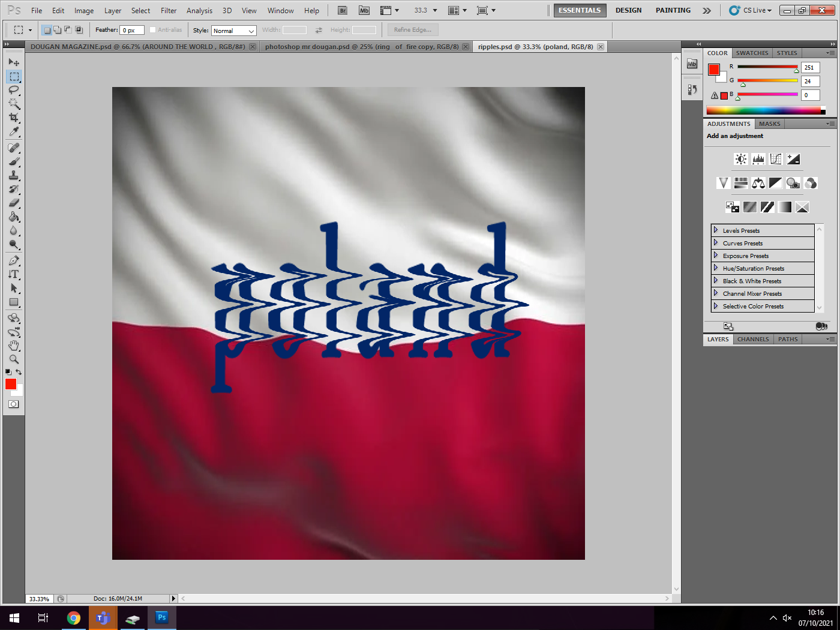Select the Dodge tool
Screen dimensions: 840x630
pyautogui.click(x=14, y=244)
